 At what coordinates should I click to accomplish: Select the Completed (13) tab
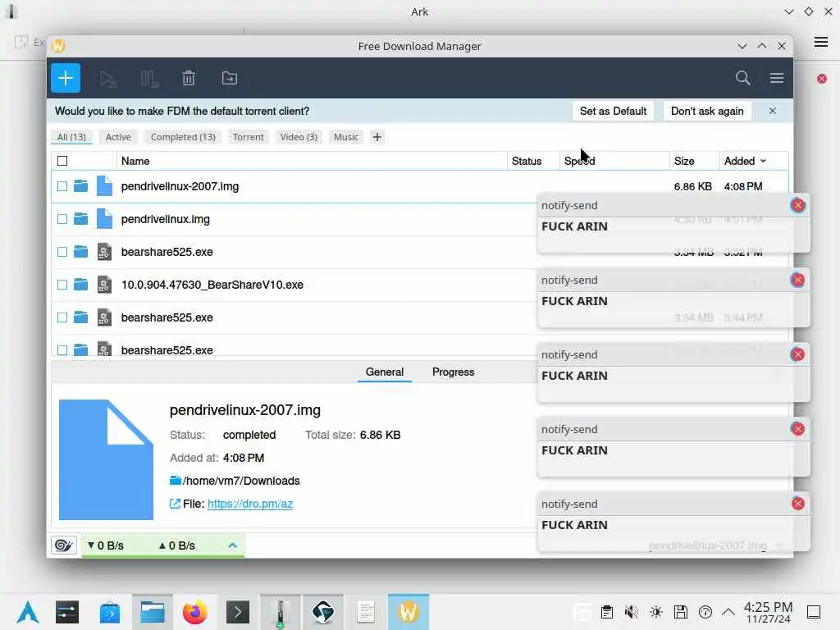(x=183, y=137)
